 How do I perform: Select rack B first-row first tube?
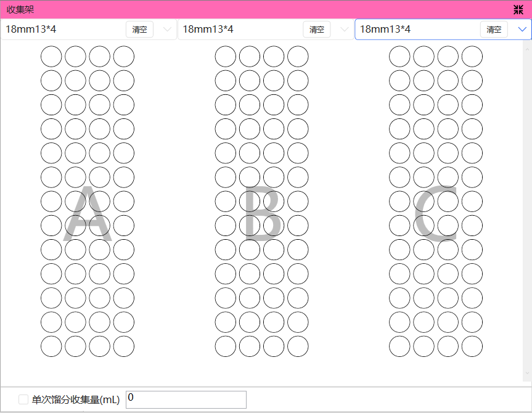click(225, 56)
